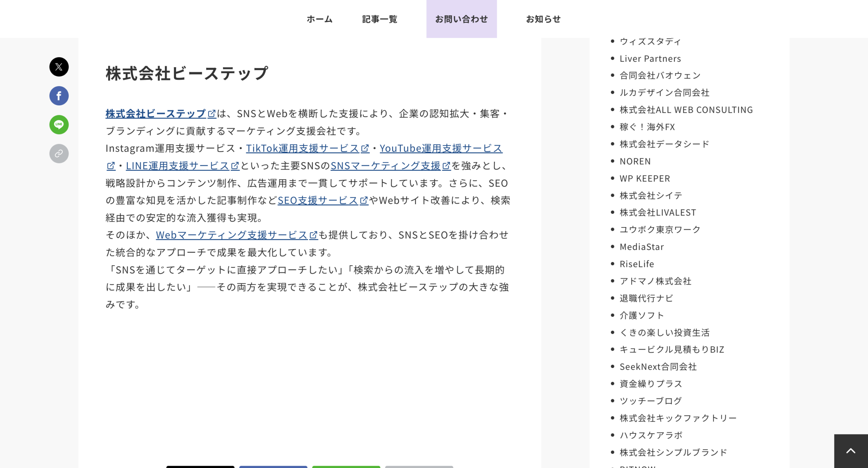The height and width of the screenshot is (468, 868).
Task: Select MediaStar in the sidebar list
Action: pyautogui.click(x=642, y=247)
